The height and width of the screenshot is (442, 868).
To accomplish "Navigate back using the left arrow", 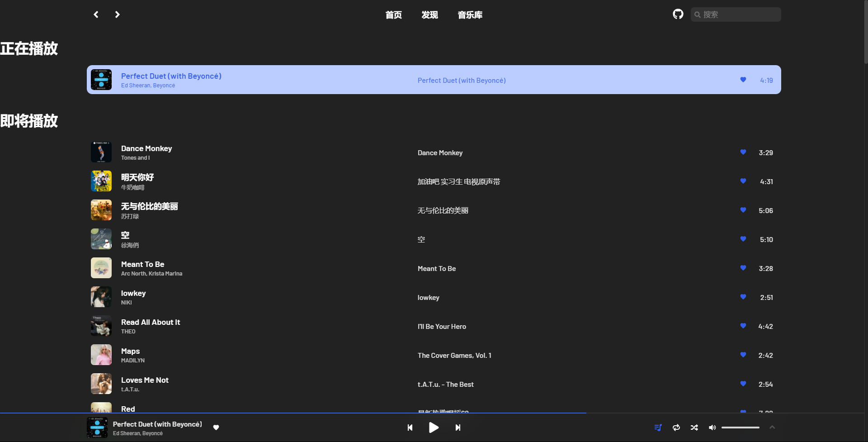I will (x=95, y=14).
